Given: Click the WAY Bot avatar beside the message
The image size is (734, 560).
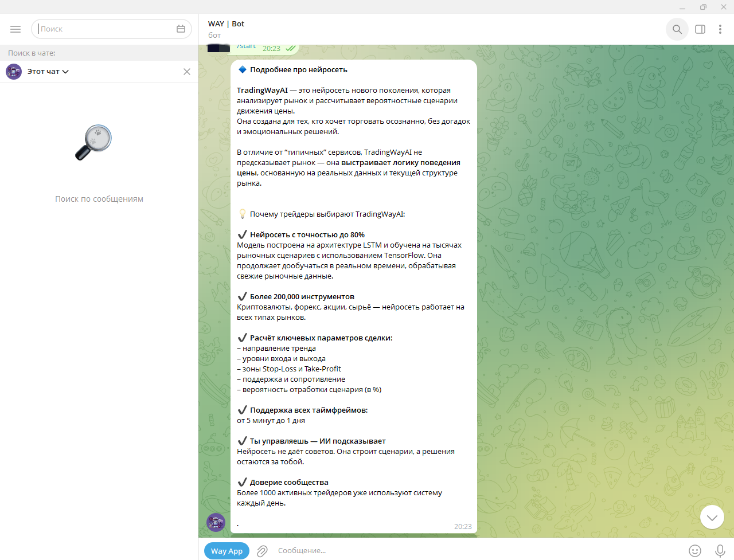Looking at the screenshot, I should click(216, 522).
